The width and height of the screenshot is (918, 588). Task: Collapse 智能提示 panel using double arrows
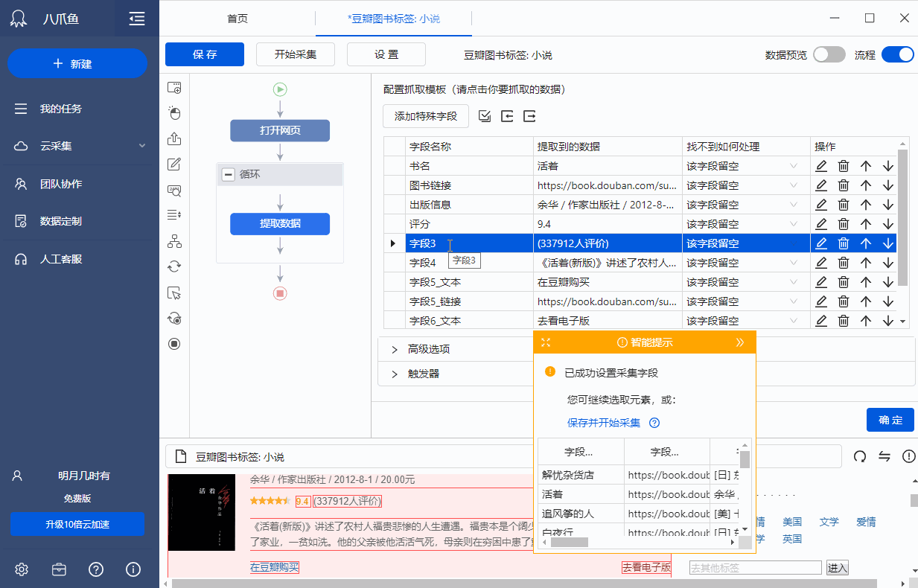pyautogui.click(x=740, y=342)
